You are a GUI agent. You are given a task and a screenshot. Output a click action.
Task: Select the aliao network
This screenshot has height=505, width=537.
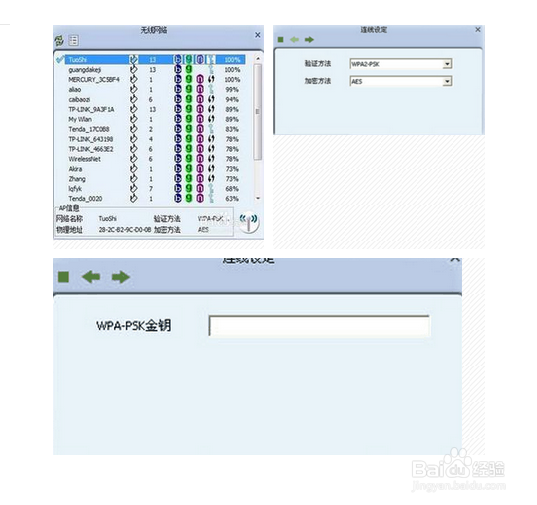click(75, 90)
